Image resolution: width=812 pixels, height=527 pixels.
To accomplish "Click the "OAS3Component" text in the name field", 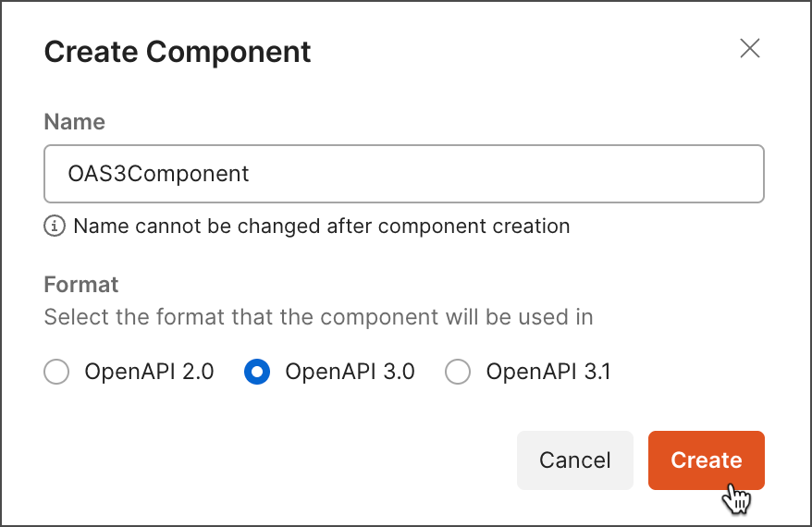I will pos(159,174).
